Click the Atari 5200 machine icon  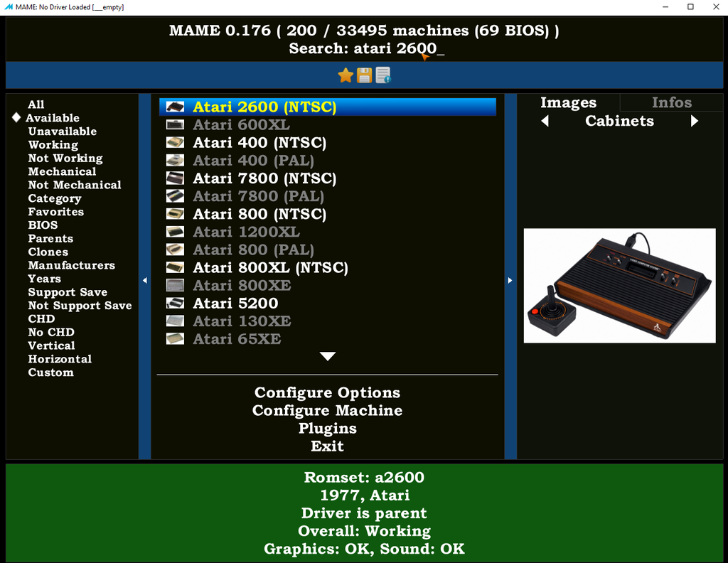[x=175, y=303]
